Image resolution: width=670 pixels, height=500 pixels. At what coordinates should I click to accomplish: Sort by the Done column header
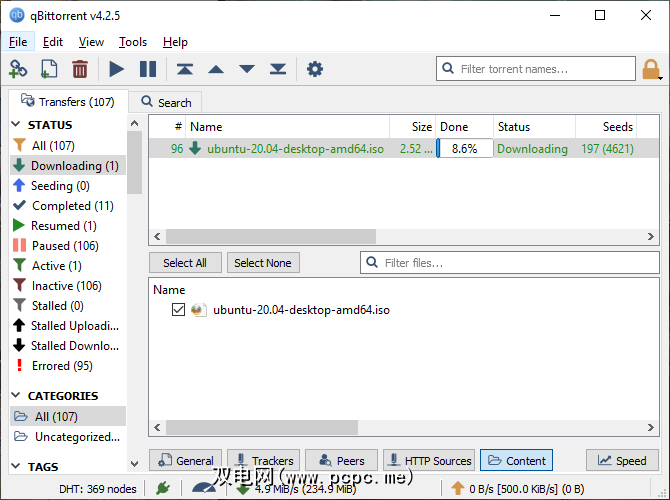pos(464,126)
